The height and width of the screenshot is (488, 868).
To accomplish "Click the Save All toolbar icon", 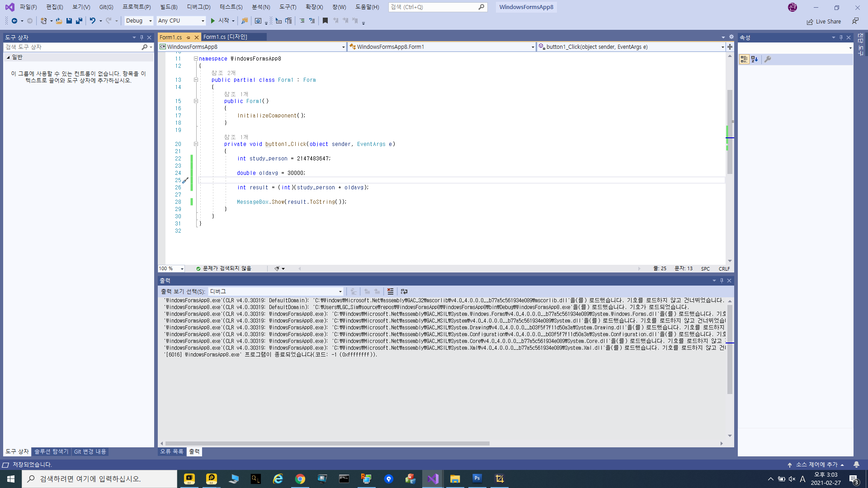I will (79, 21).
